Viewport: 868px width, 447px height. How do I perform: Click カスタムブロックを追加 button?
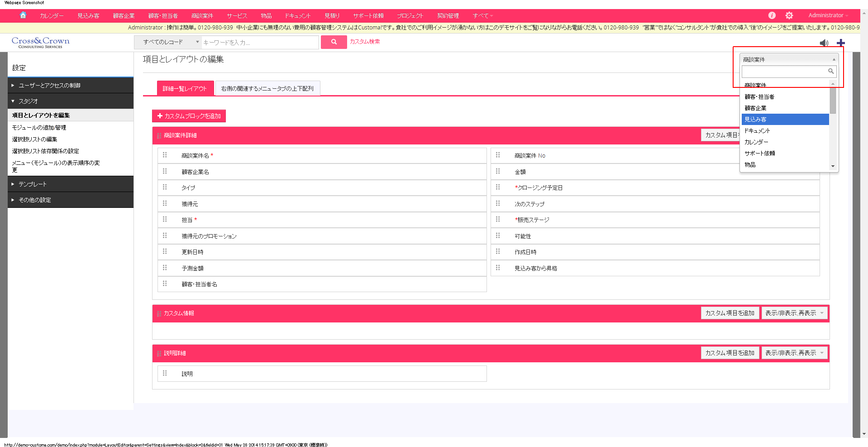tap(189, 116)
